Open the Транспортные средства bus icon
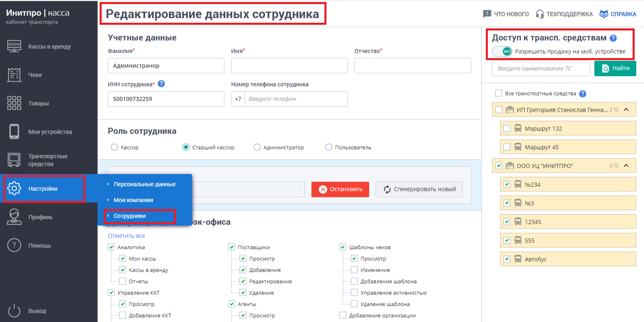Viewport: 644px width, 322px height. click(14, 160)
